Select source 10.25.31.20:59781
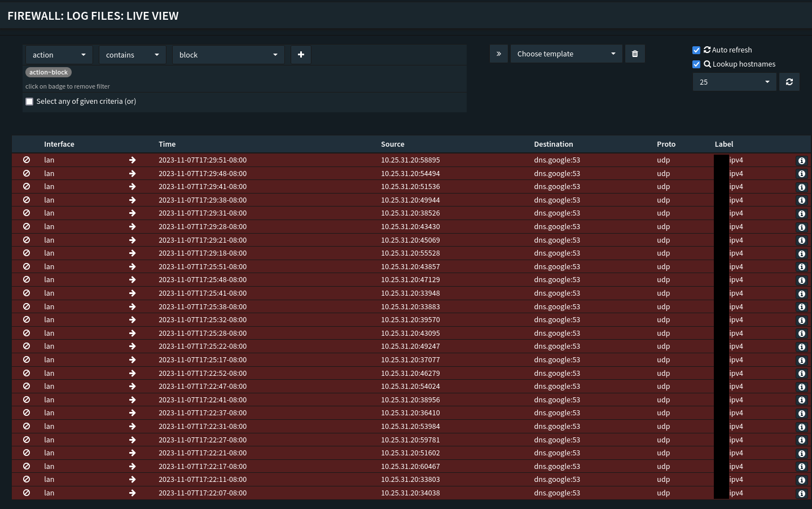812x509 pixels. [410, 440]
